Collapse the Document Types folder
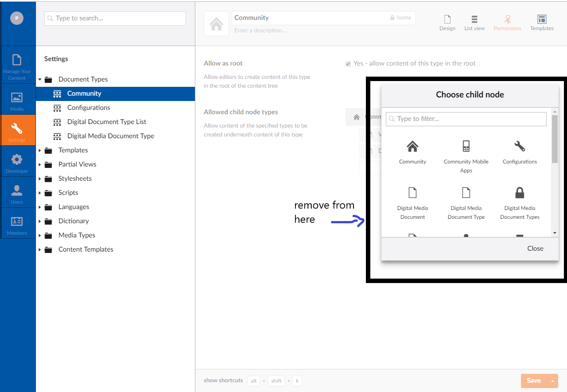The image size is (567, 392). coord(40,80)
